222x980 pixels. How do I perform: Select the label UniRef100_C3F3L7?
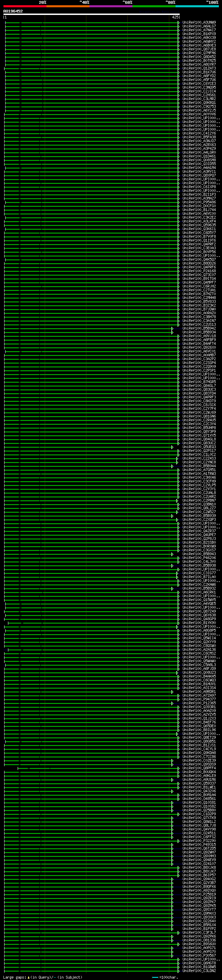199,932
